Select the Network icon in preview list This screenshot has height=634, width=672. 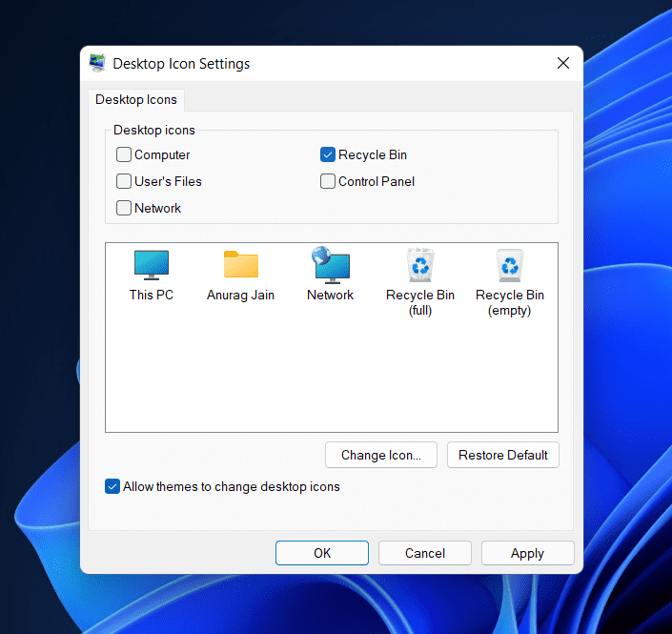(331, 265)
